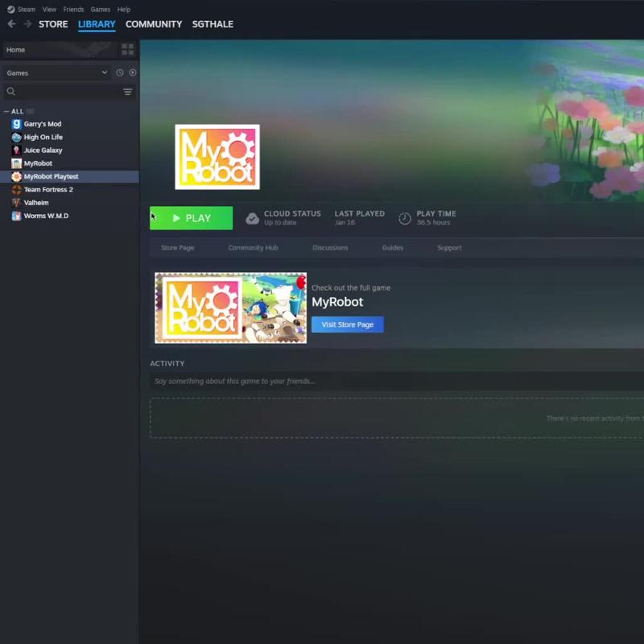Screen dimensions: 644x644
Task: Click the play time clock icon
Action: (x=405, y=218)
